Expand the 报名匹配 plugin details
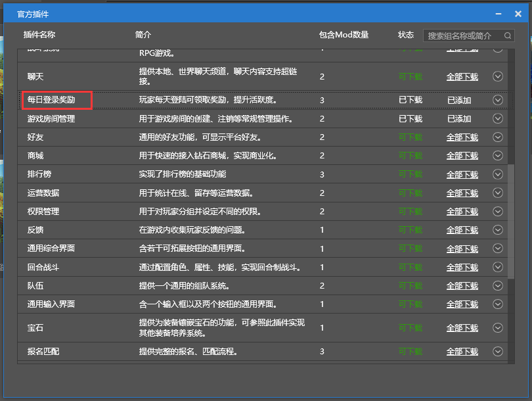Image resolution: width=532 pixels, height=401 pixels. click(x=497, y=352)
